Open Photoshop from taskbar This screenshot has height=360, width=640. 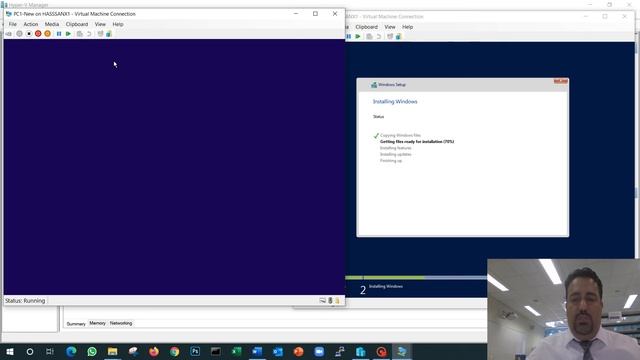[195, 351]
